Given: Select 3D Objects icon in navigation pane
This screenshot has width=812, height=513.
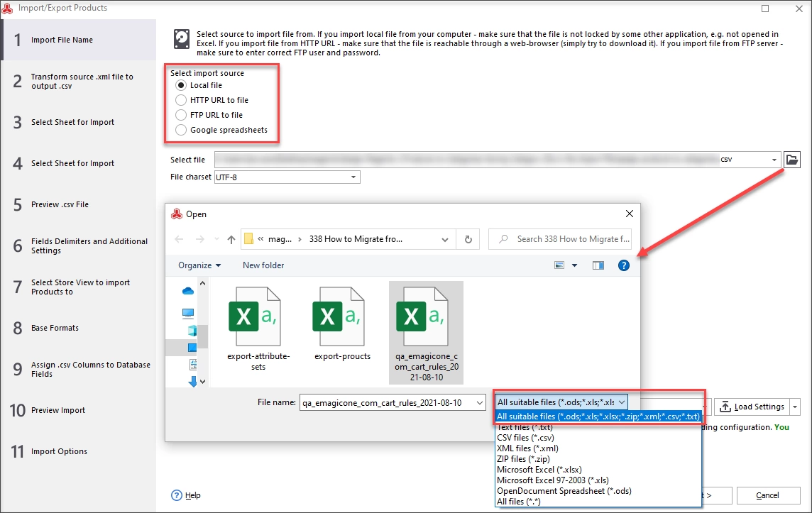Looking at the screenshot, I should pos(192,330).
